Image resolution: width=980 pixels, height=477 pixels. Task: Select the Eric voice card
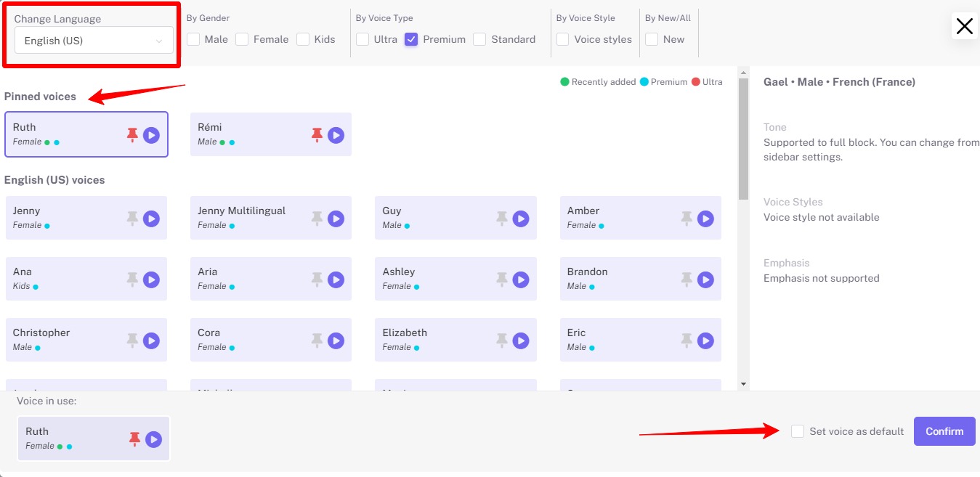pos(641,340)
